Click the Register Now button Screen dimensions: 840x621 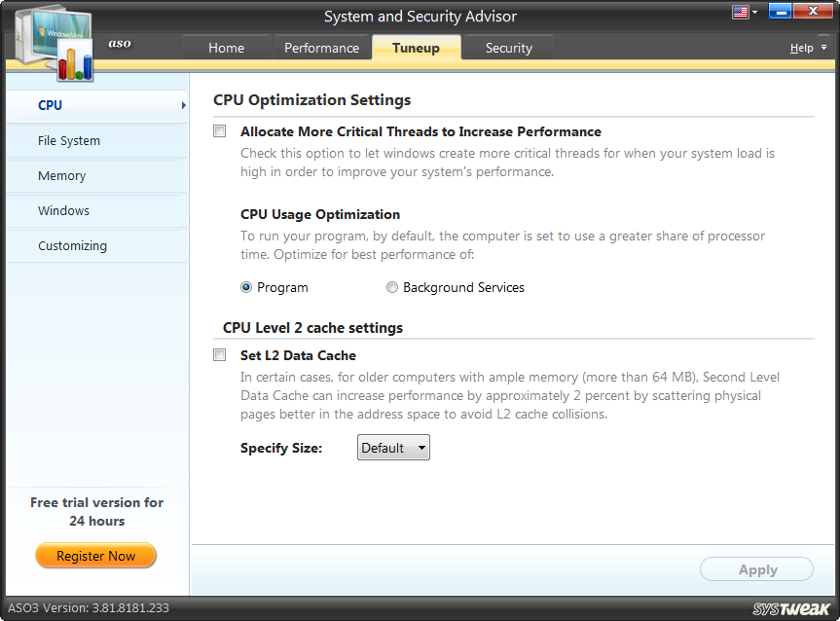(95, 556)
